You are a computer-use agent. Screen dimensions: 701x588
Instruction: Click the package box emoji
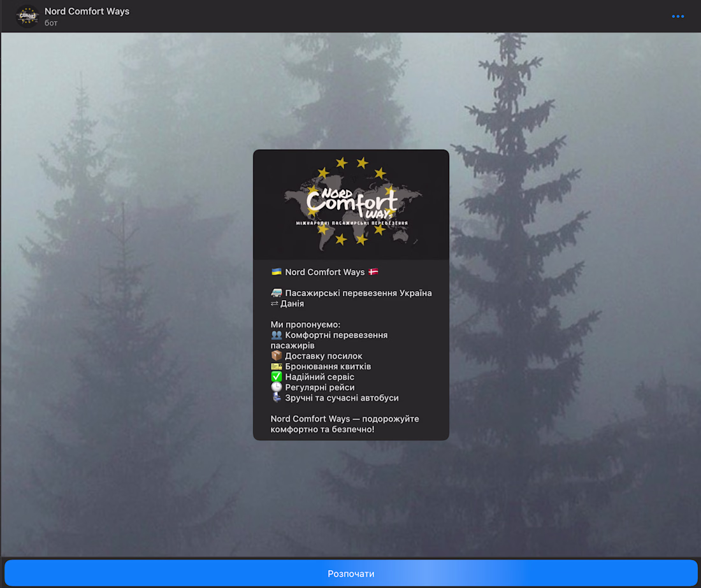[277, 355]
